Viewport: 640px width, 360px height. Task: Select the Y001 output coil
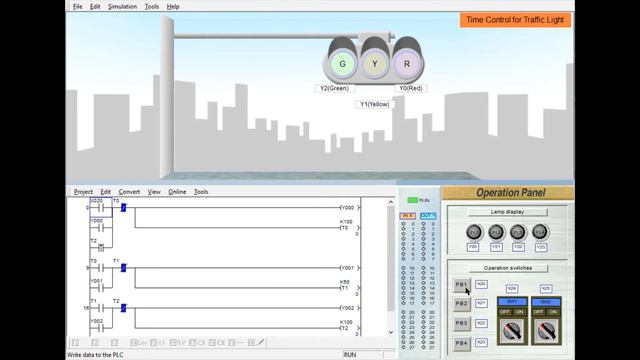350,268
